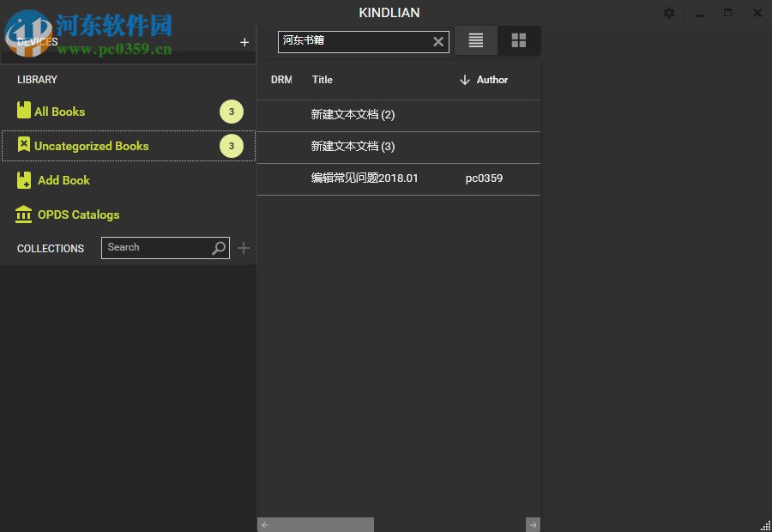Click the plus icon next to Collections search
772x532 pixels.
tap(243, 248)
